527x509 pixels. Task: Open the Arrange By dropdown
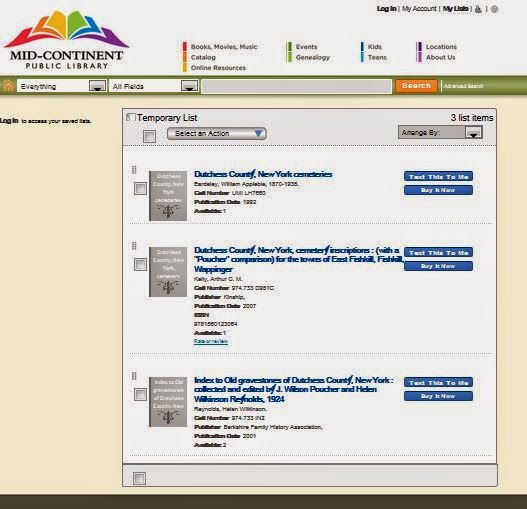[x=440, y=132]
